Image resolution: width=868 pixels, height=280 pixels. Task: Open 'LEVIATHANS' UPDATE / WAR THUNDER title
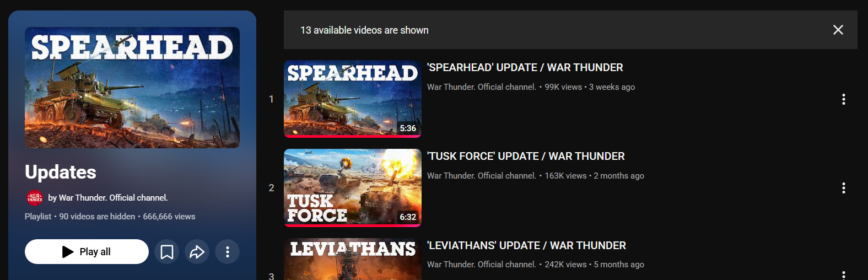tap(526, 245)
